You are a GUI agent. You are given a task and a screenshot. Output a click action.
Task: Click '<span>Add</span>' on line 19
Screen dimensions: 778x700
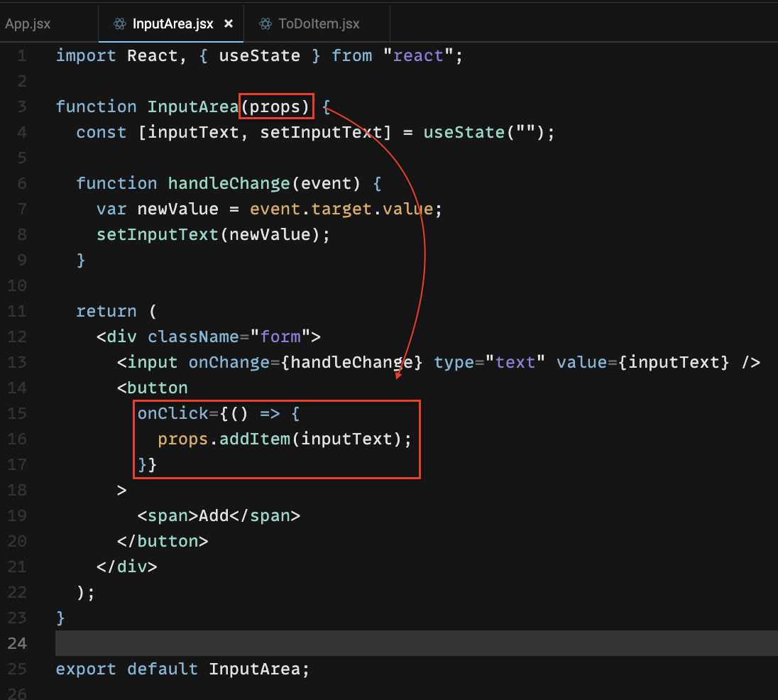(219, 515)
